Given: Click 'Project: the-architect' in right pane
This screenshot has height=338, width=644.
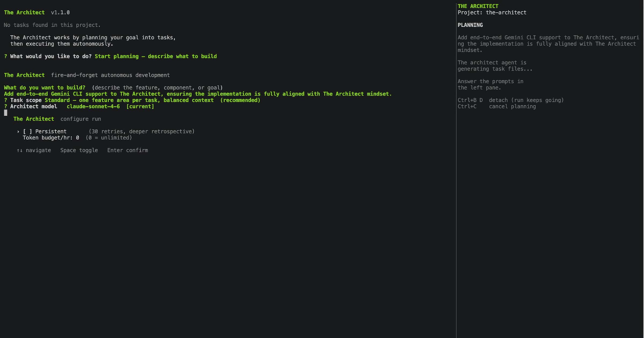Looking at the screenshot, I should coord(492,13).
